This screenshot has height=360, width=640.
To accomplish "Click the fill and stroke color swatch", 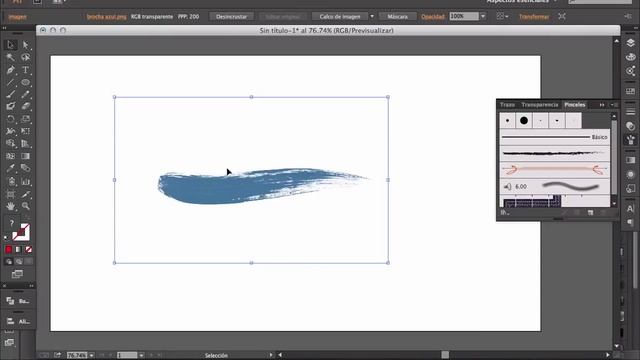I will pos(20,232).
